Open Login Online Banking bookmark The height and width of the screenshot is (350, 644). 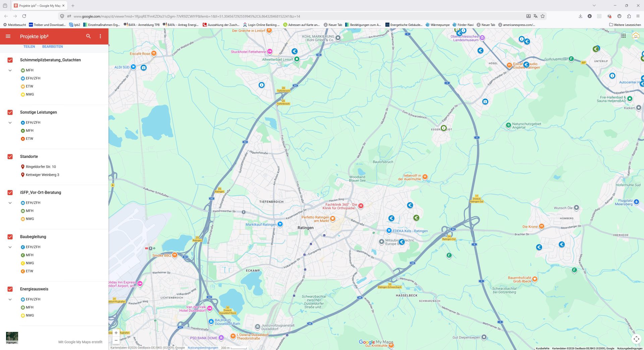coord(261,25)
